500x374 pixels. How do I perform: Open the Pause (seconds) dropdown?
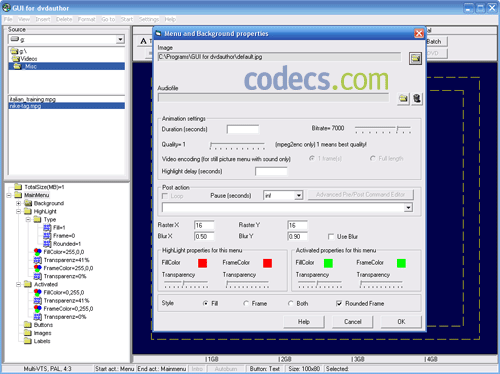coord(299,195)
